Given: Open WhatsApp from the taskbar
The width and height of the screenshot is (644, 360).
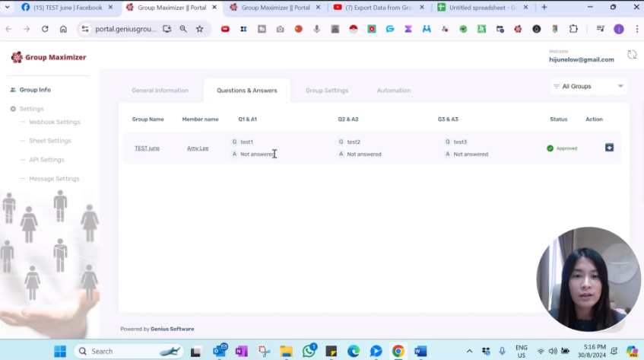Looking at the screenshot, I should point(309,351).
